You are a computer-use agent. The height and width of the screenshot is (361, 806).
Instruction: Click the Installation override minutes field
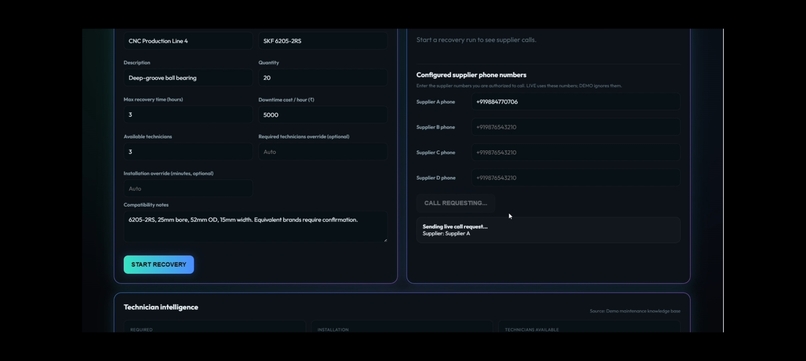(188, 189)
